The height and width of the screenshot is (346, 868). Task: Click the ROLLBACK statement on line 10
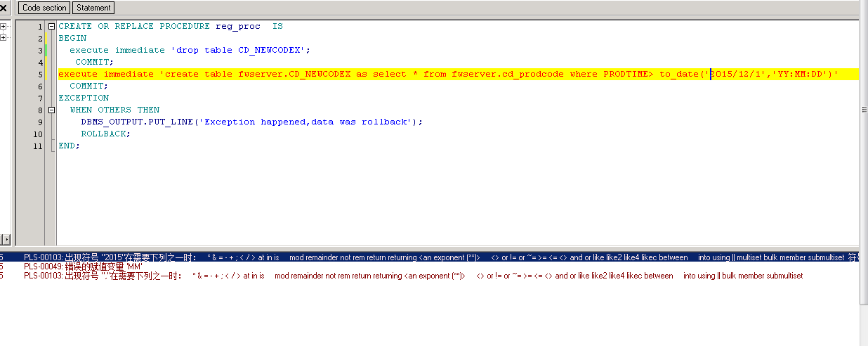(105, 134)
